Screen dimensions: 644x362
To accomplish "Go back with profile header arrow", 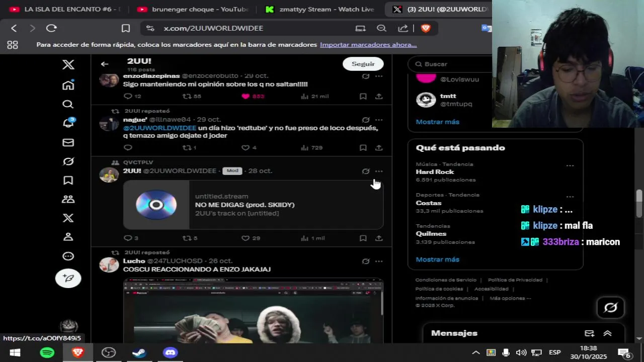I will point(105,64).
